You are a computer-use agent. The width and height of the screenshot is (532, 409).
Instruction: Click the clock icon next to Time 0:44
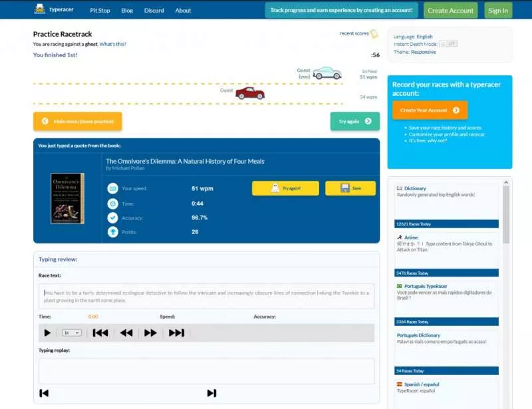112,203
